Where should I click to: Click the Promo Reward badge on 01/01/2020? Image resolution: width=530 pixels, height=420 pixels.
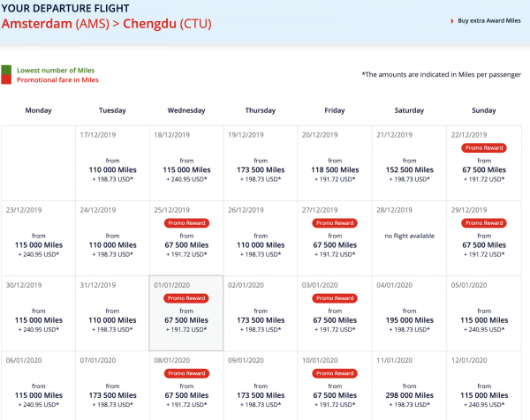coord(186,298)
